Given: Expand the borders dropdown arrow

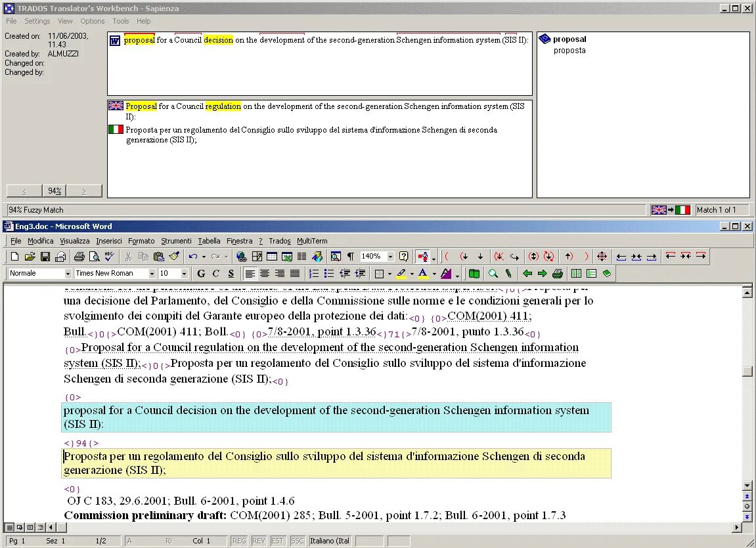Looking at the screenshot, I should point(389,274).
